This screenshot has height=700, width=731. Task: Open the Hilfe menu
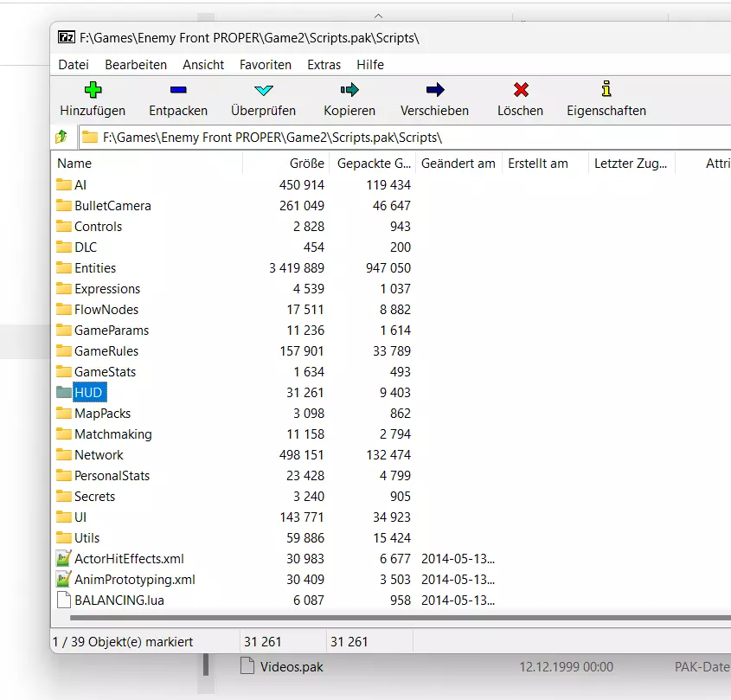[x=370, y=65]
